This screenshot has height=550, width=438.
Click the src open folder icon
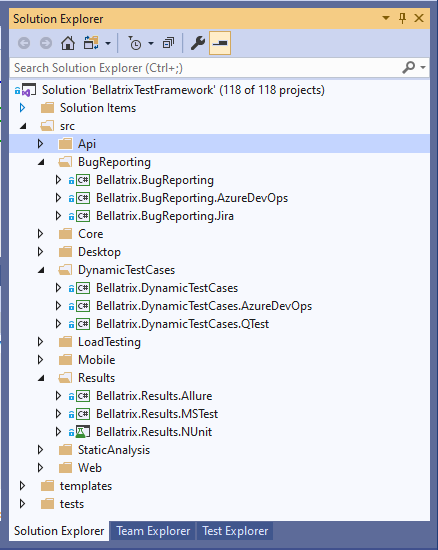[47, 126]
